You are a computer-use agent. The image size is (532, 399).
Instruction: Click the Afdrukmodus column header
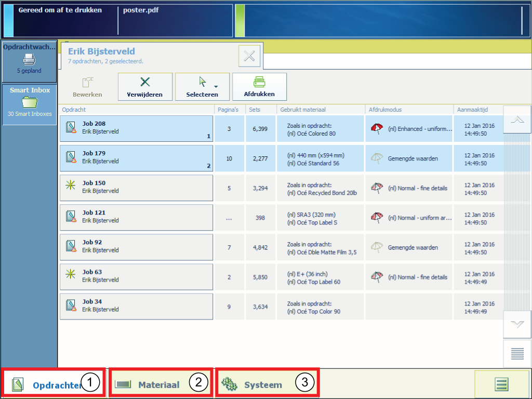(385, 110)
